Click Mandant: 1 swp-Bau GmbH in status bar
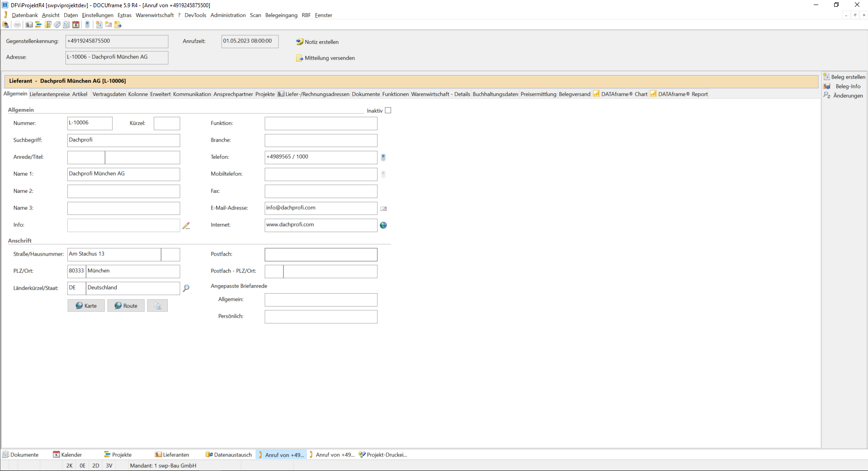 (x=163, y=466)
